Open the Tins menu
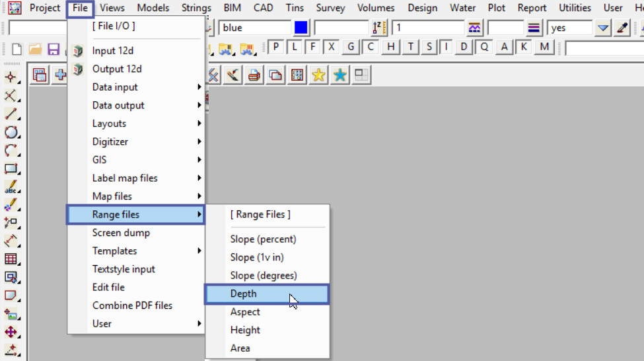 295,8
